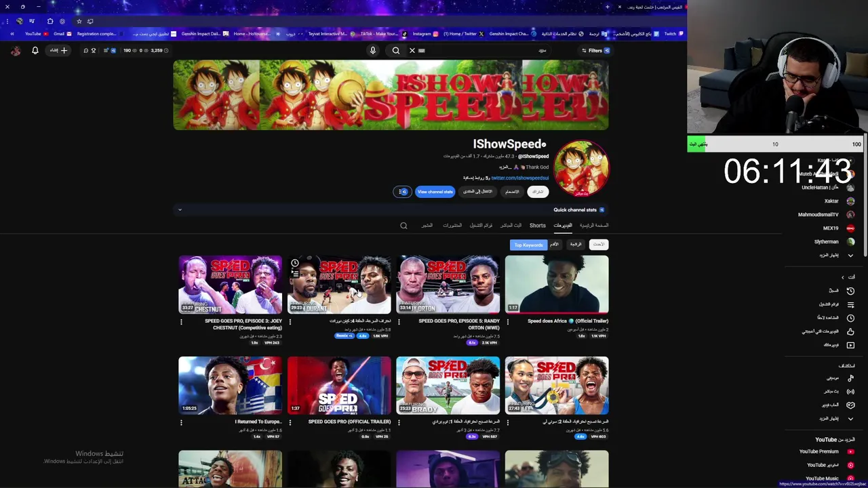Add Kevin Durant video to Watch Later

pyautogui.click(x=294, y=263)
